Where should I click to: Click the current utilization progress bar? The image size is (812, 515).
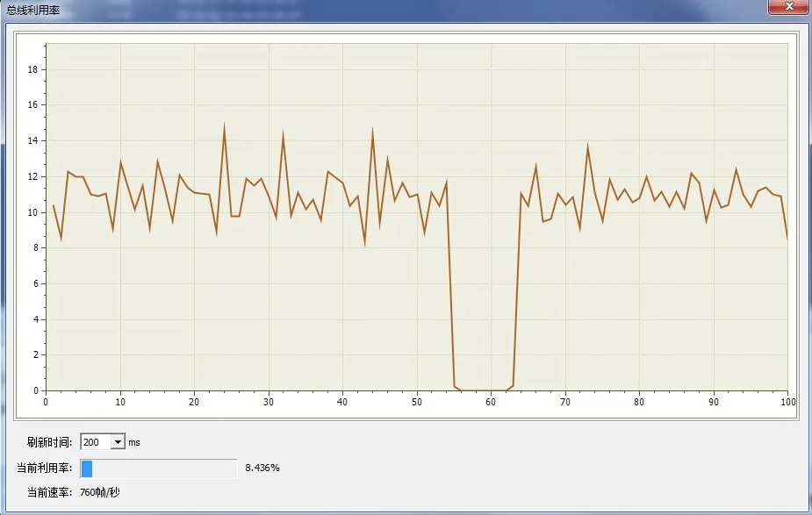pos(159,469)
